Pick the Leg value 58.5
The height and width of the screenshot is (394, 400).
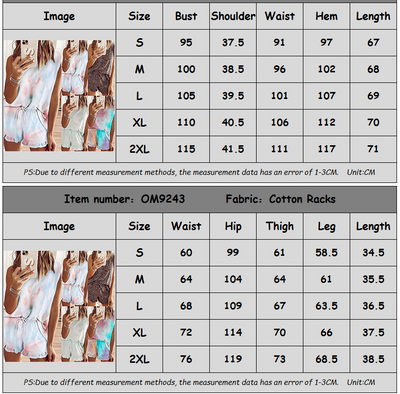click(x=326, y=252)
